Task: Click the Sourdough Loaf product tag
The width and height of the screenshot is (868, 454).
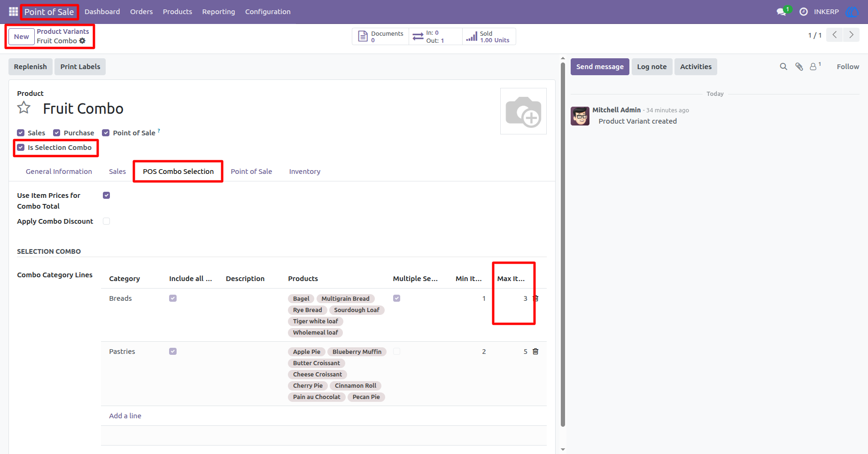Action: pyautogui.click(x=356, y=310)
